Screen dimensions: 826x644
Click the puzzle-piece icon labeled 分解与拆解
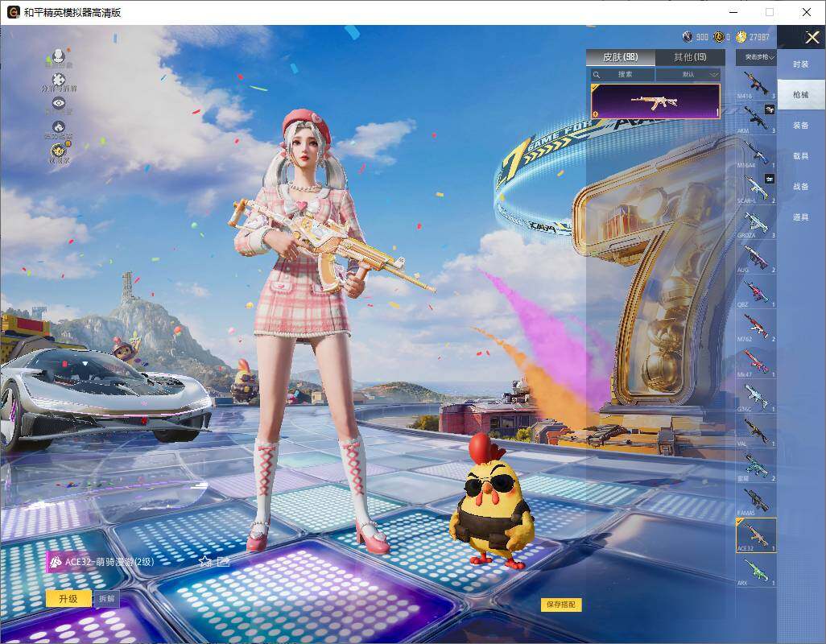coord(59,80)
